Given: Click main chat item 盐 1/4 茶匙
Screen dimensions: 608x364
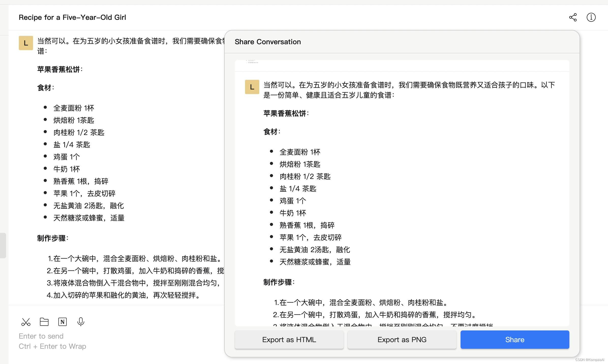Looking at the screenshot, I should (x=72, y=145).
